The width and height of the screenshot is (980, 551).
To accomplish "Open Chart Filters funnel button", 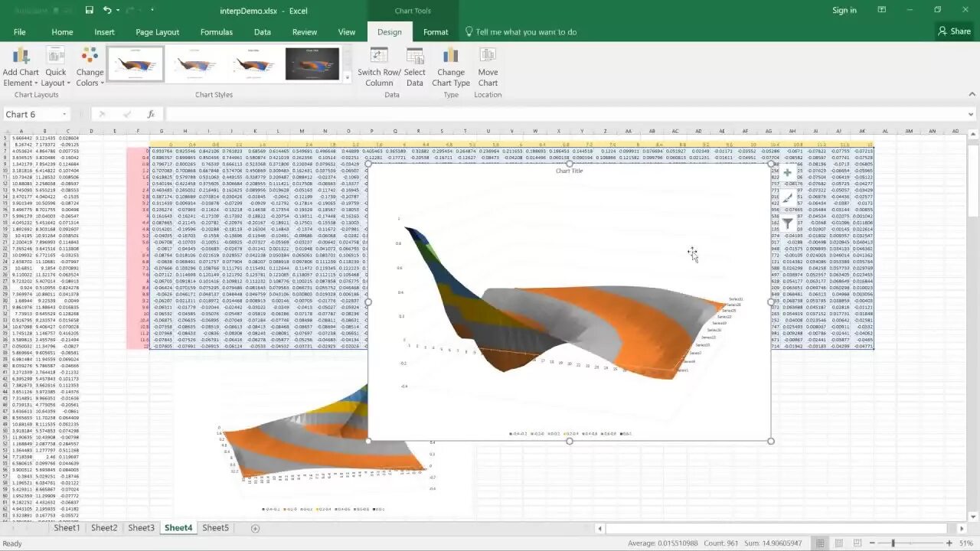I will [787, 223].
